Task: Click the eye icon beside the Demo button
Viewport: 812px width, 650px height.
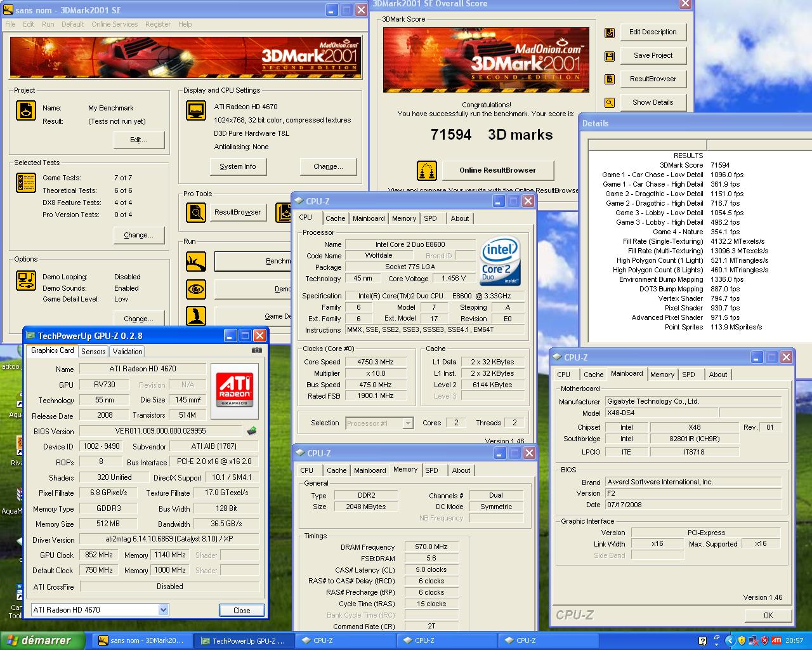Action: [x=196, y=289]
